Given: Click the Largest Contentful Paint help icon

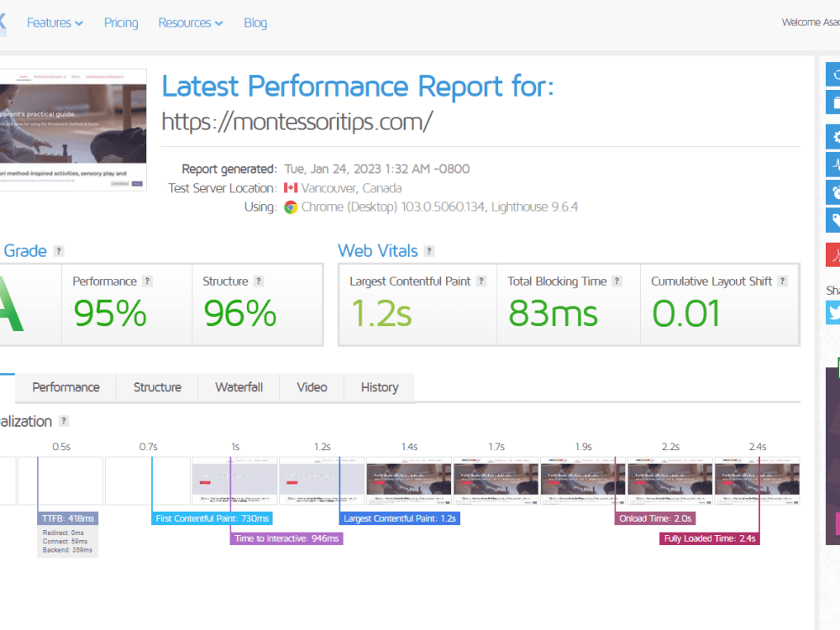Looking at the screenshot, I should pos(481,281).
